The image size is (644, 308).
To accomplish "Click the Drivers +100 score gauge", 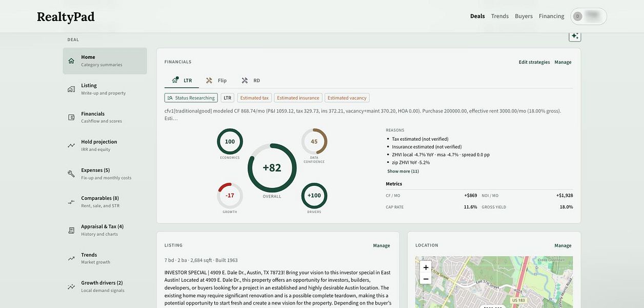I will tap(314, 196).
